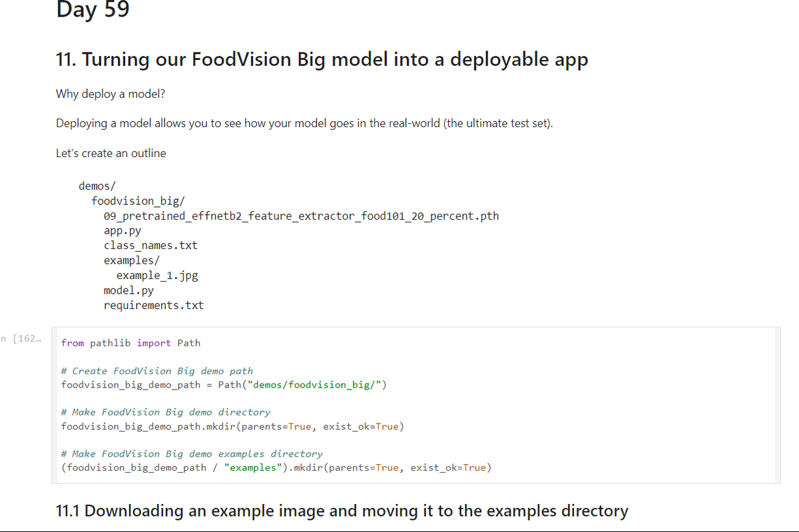Viewport: 799px width, 532px height.
Task: Click the "app.py" outline line
Action: 123,231
